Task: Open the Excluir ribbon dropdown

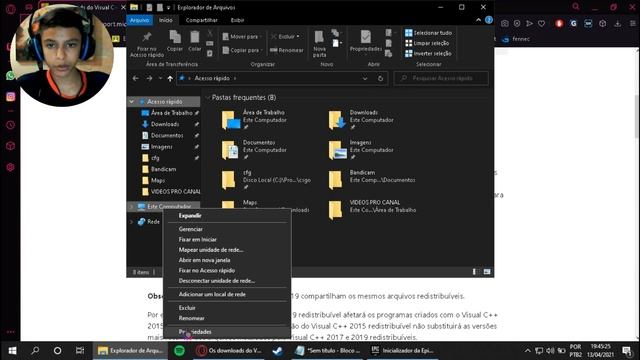Action: [285, 37]
